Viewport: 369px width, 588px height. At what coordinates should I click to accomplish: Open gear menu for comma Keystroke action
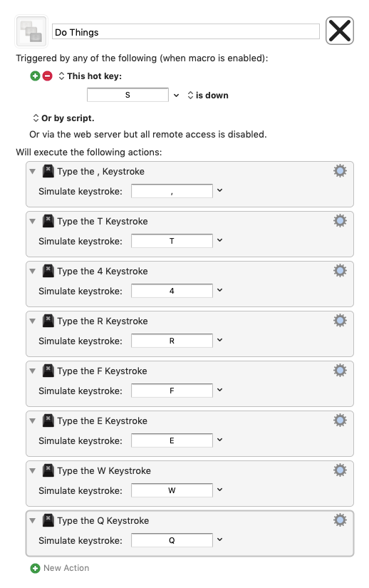pos(340,171)
